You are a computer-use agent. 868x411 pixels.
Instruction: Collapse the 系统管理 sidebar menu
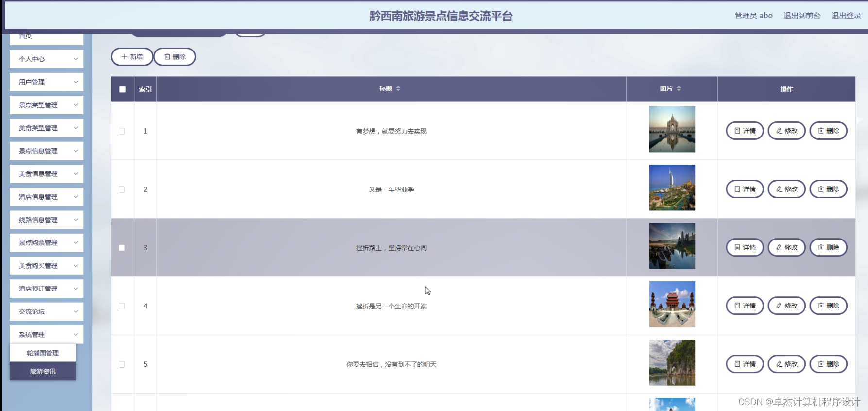(46, 335)
